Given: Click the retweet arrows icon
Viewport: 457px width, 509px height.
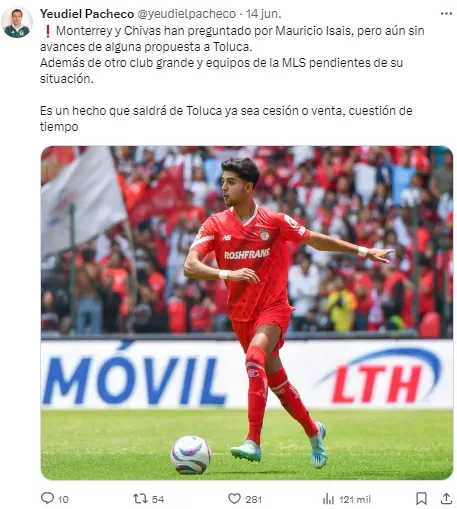Looking at the screenshot, I should pos(140,499).
